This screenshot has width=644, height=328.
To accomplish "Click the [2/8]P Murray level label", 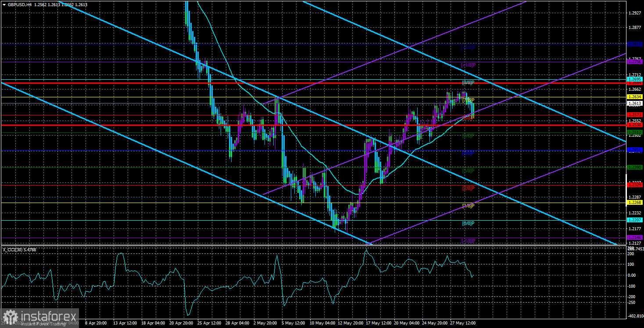I will coord(469,188).
